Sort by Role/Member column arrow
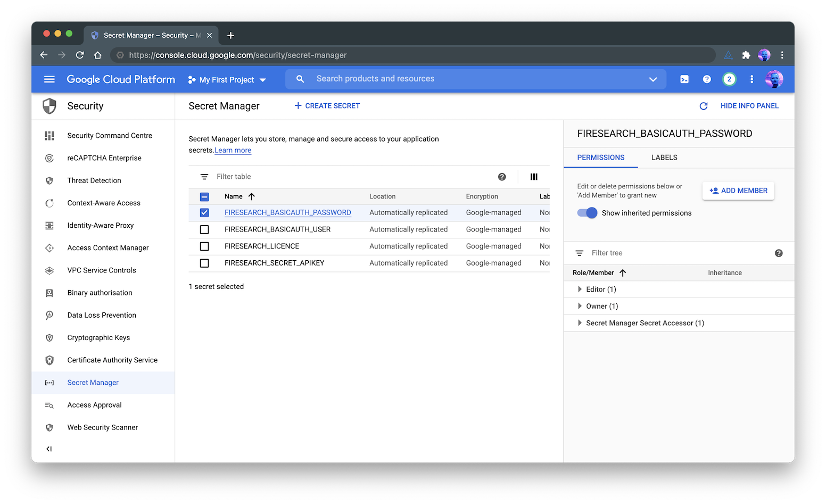 (x=623, y=273)
